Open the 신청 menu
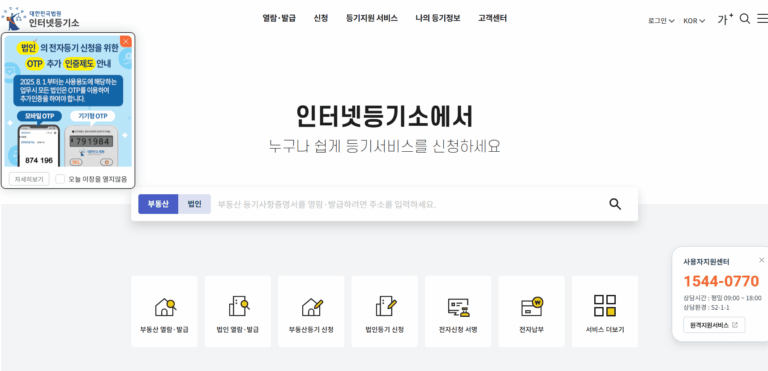 point(320,19)
